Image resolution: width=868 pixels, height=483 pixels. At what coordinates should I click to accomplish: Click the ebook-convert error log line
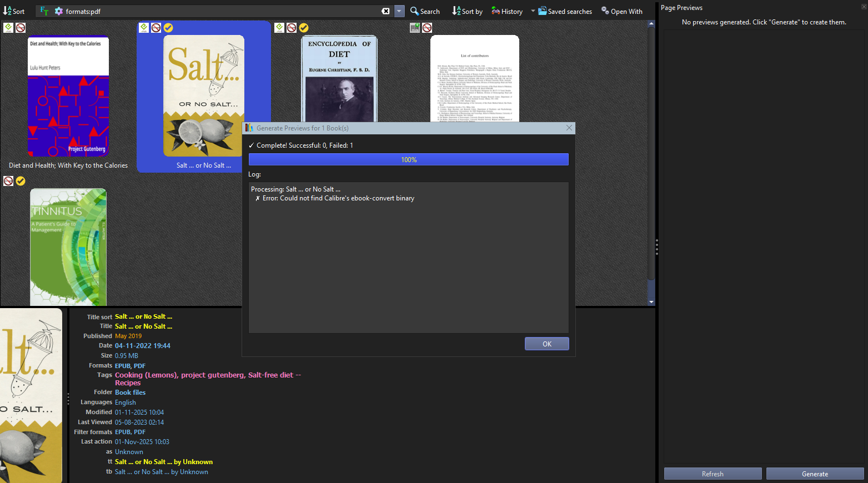pyautogui.click(x=335, y=198)
